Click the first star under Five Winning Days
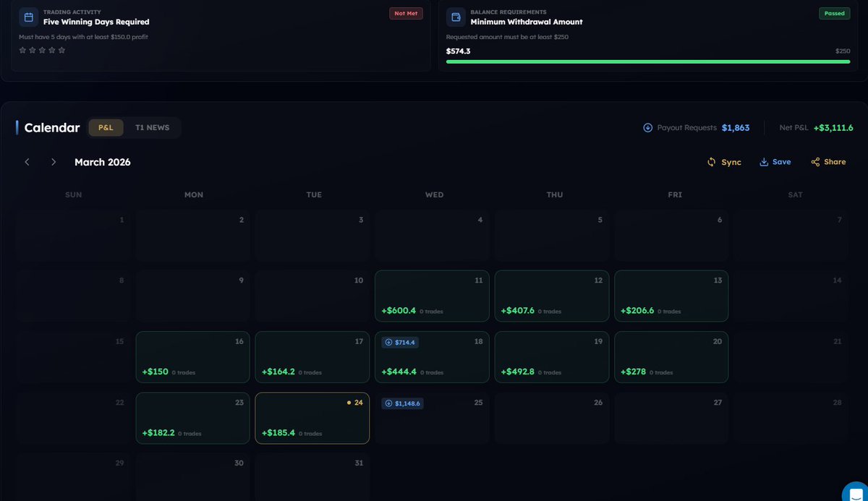Image resolution: width=868 pixels, height=501 pixels. 22,50
